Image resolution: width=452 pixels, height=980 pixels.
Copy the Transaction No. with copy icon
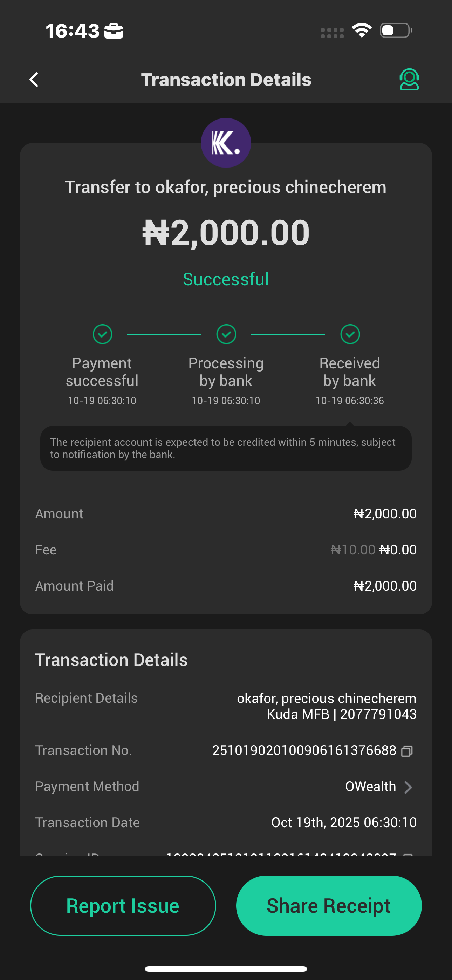click(x=407, y=751)
